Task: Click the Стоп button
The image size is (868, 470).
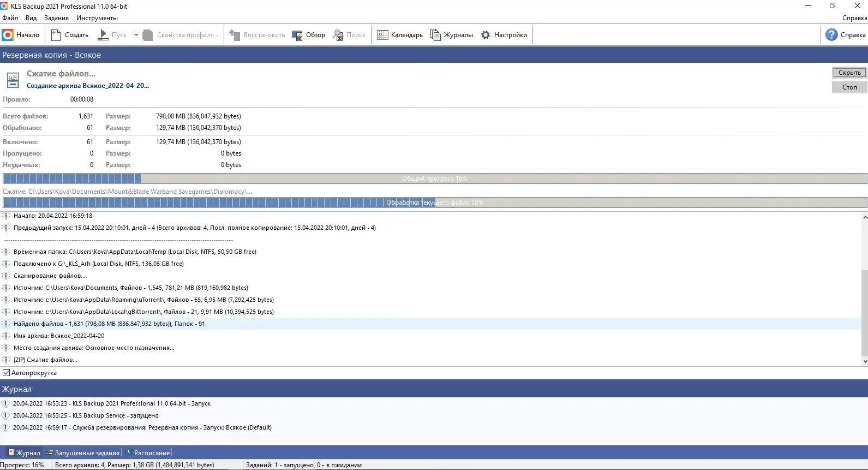Action: pyautogui.click(x=849, y=87)
